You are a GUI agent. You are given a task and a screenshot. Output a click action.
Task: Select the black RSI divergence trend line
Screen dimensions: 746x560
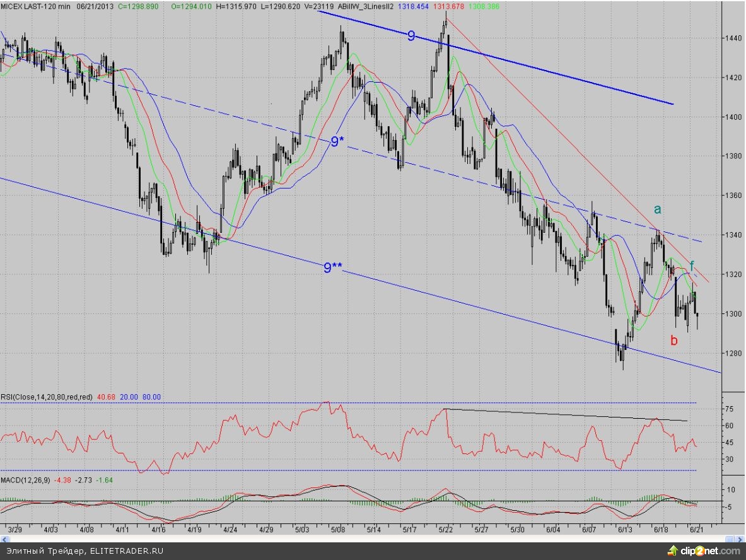pyautogui.click(x=568, y=415)
